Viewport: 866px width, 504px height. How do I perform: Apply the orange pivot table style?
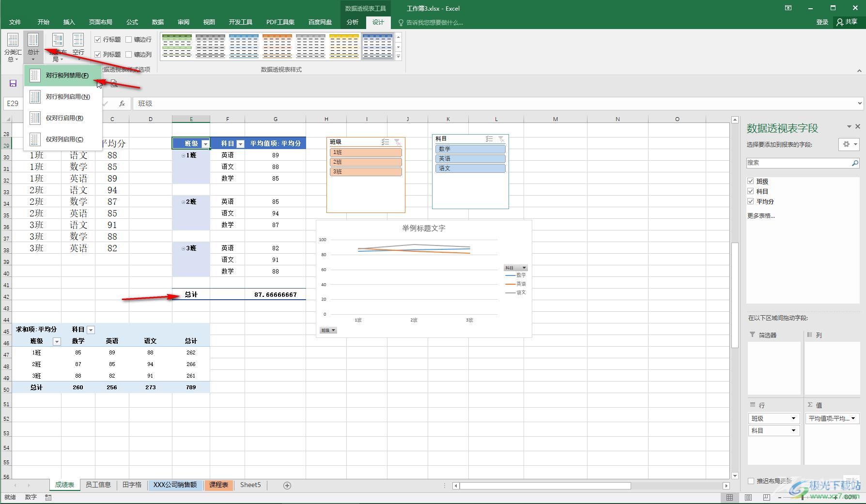277,46
